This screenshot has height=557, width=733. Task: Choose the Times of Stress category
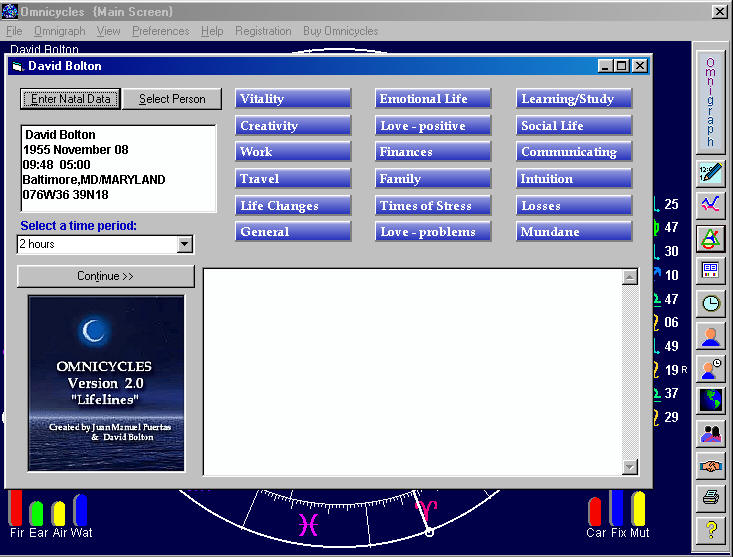click(434, 206)
